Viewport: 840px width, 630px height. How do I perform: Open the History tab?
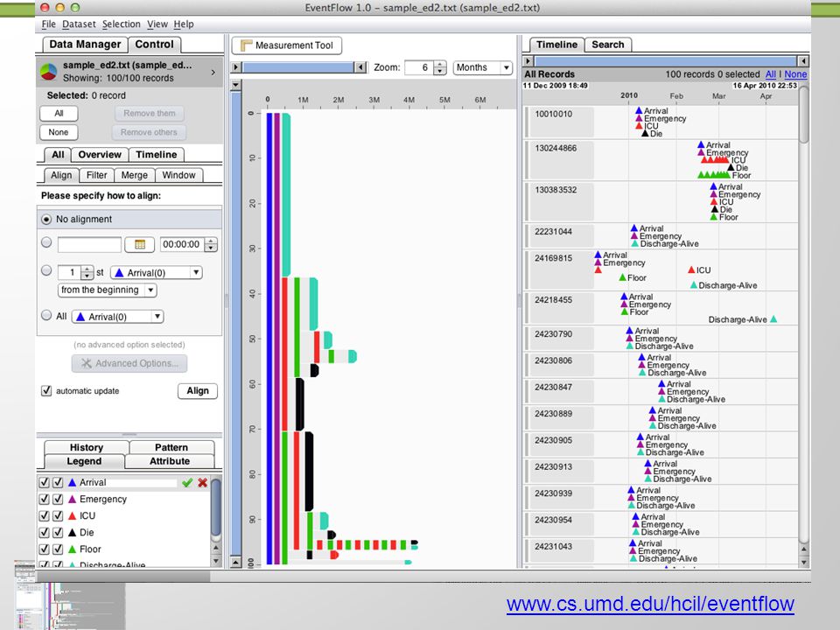click(87, 447)
